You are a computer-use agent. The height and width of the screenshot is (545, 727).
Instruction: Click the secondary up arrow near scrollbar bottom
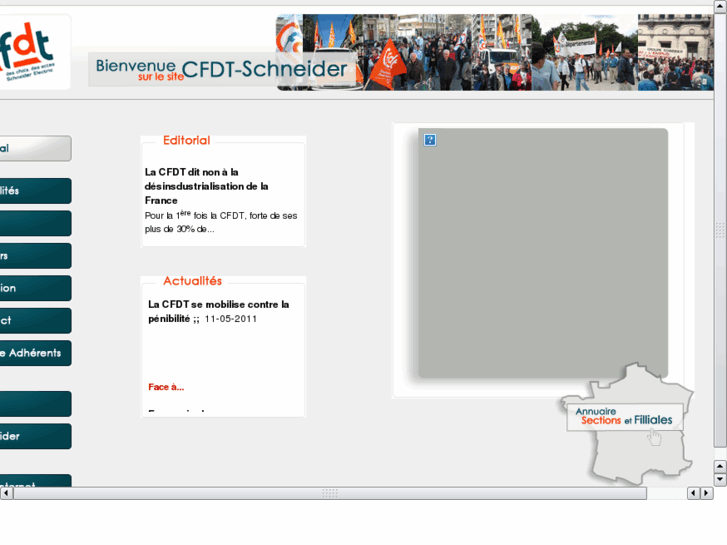click(720, 466)
